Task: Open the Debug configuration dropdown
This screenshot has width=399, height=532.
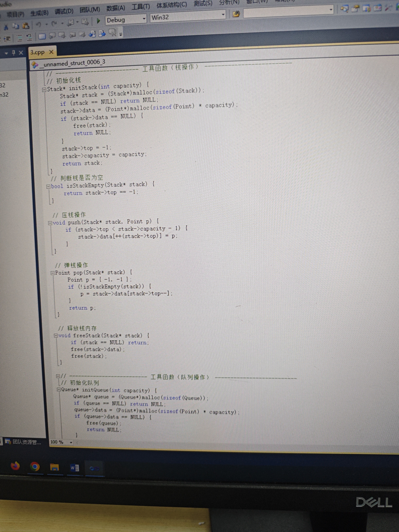Action: pos(144,19)
